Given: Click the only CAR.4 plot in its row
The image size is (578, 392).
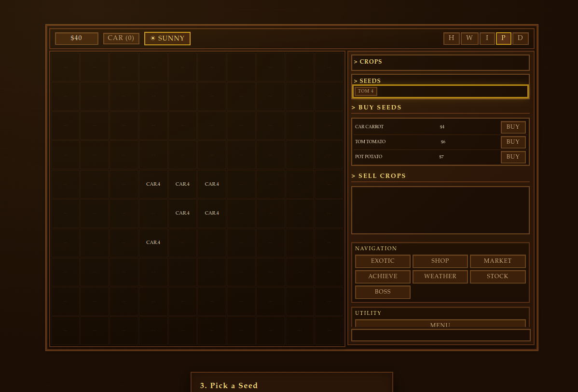Looking at the screenshot, I should (153, 243).
